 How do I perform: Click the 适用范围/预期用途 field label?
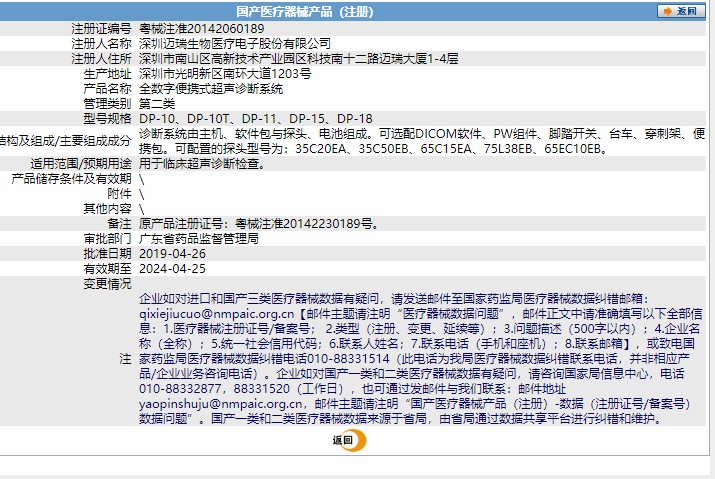(81, 164)
